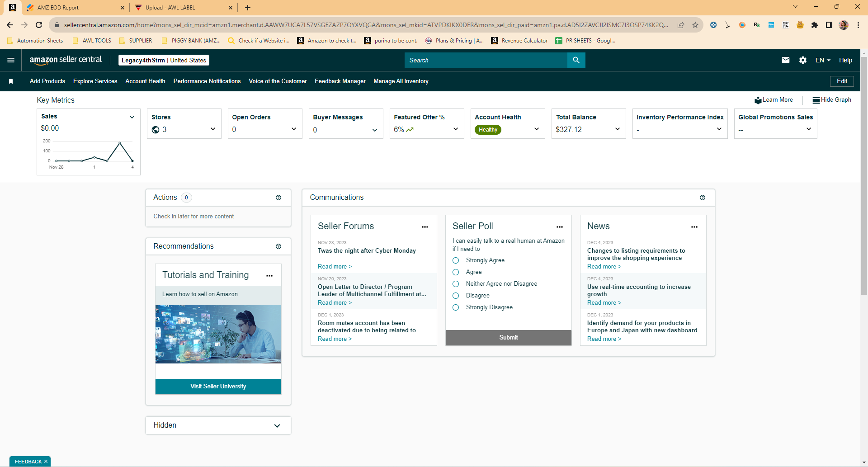Expand the Buyer Messages dropdown

coord(375,130)
